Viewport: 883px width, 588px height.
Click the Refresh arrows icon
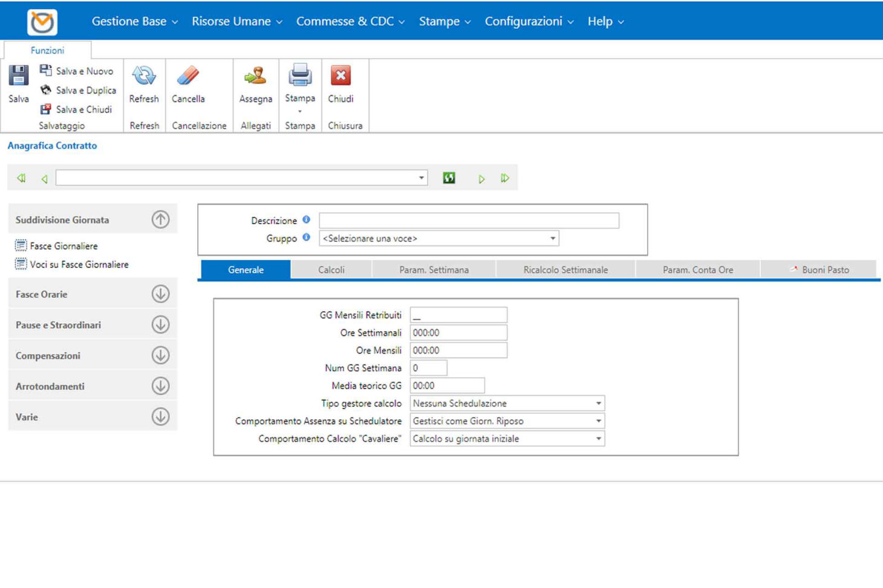(144, 76)
